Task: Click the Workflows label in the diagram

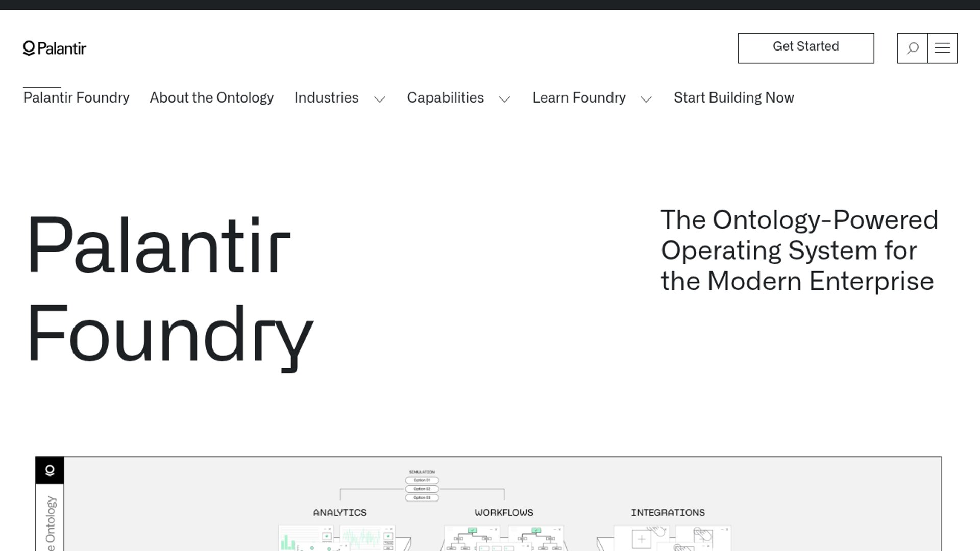Action: (504, 512)
